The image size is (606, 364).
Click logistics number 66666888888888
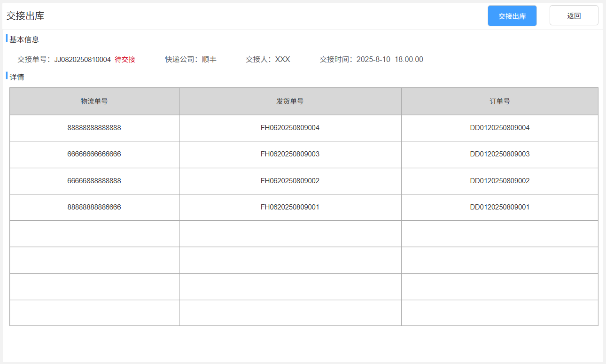[94, 181]
